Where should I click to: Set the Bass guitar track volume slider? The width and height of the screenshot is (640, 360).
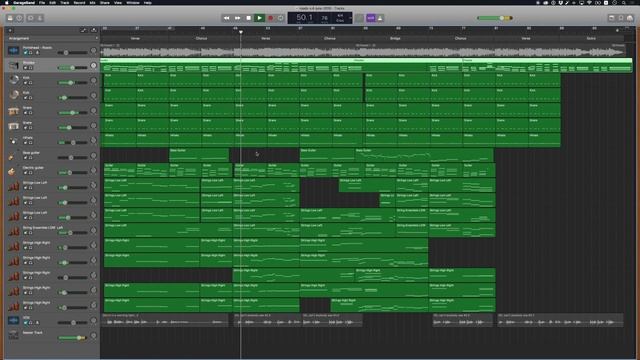click(x=72, y=158)
